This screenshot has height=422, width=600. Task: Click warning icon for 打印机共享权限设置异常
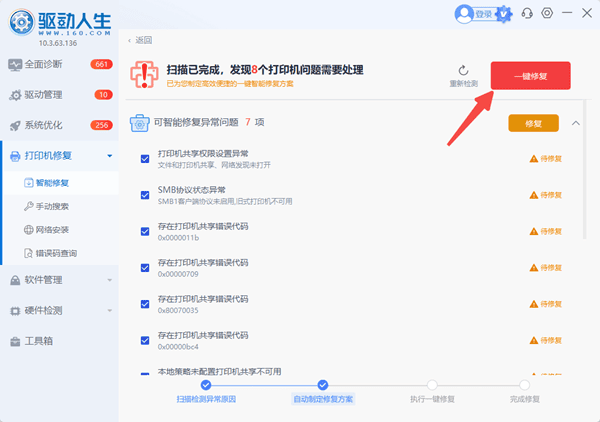point(533,159)
